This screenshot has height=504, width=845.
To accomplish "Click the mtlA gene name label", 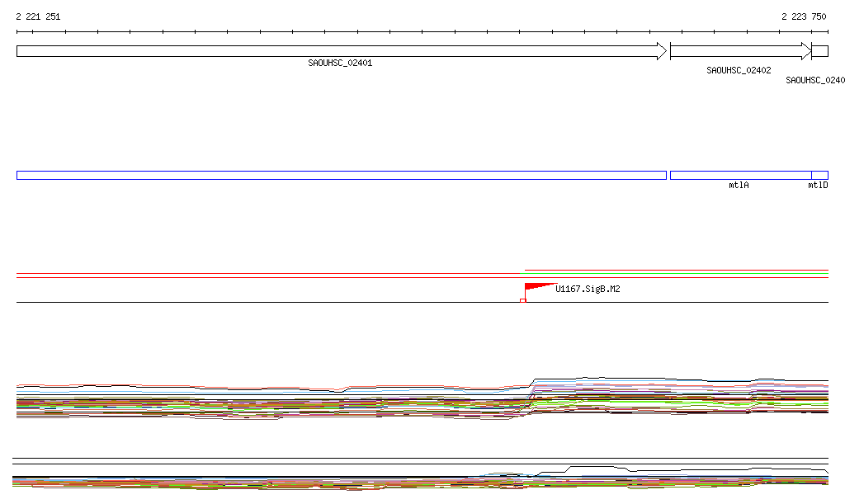I will (739, 186).
